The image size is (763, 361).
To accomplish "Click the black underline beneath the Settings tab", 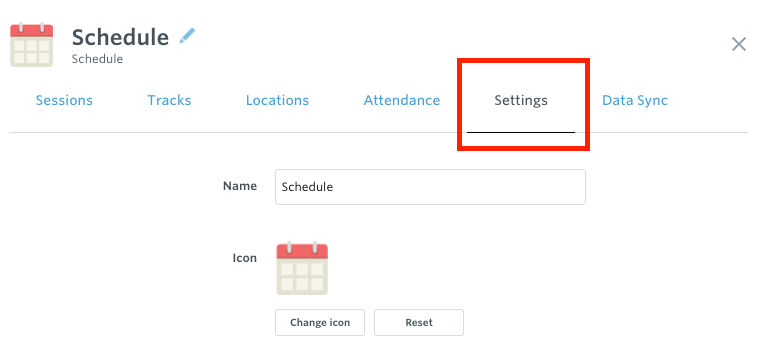I will (x=521, y=132).
